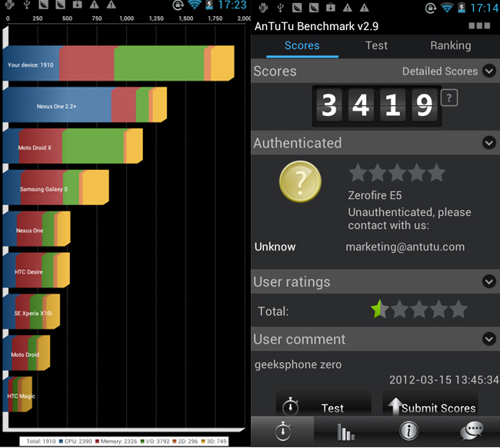500x448 pixels.
Task: Tap the SE Xperia X10i bar
Action: (31, 312)
